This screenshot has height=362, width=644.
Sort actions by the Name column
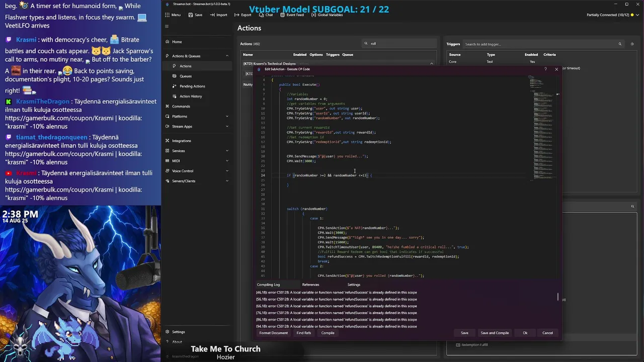[x=248, y=54]
